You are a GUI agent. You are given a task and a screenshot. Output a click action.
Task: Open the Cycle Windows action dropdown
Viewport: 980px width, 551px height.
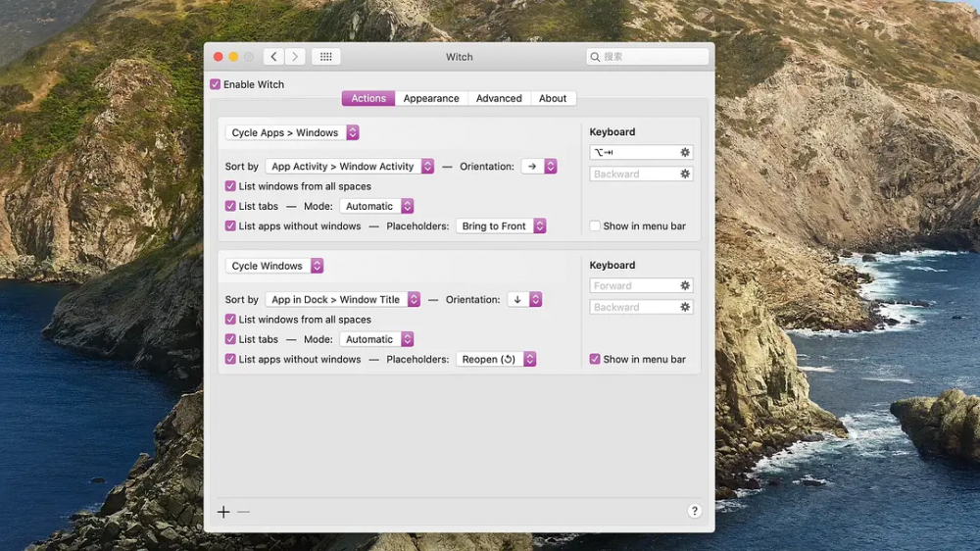[274, 266]
